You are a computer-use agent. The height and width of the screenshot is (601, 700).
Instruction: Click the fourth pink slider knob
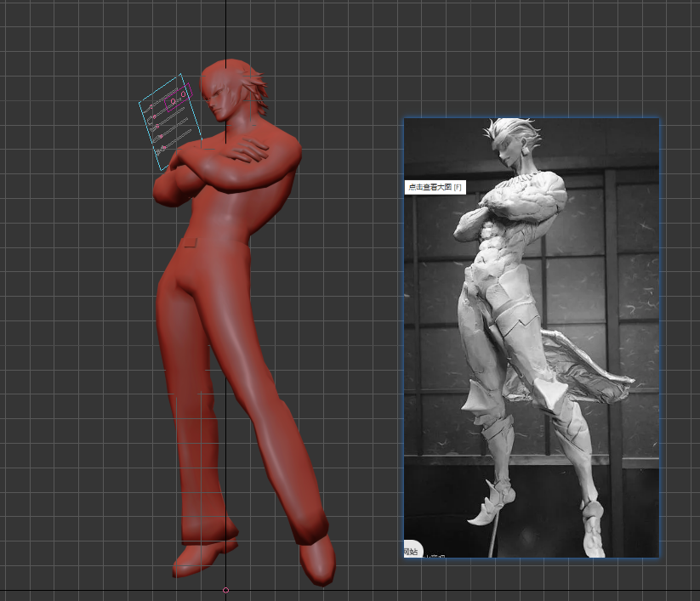pyautogui.click(x=160, y=136)
